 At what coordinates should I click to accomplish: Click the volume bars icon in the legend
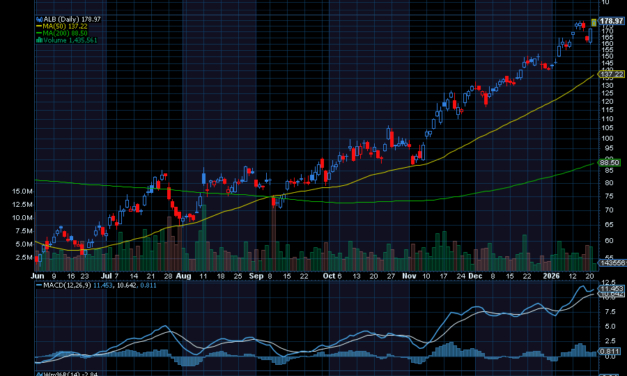(x=39, y=40)
